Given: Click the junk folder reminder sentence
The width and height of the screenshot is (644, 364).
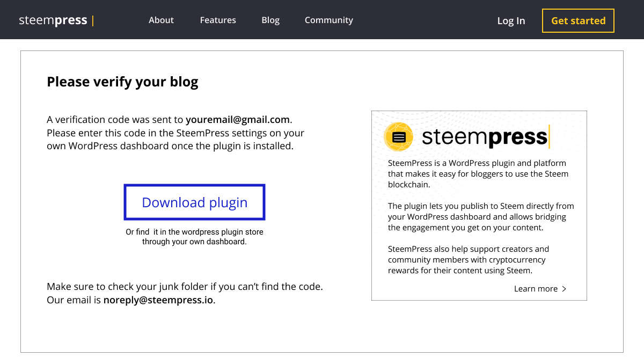Looking at the screenshot, I should [185, 287].
